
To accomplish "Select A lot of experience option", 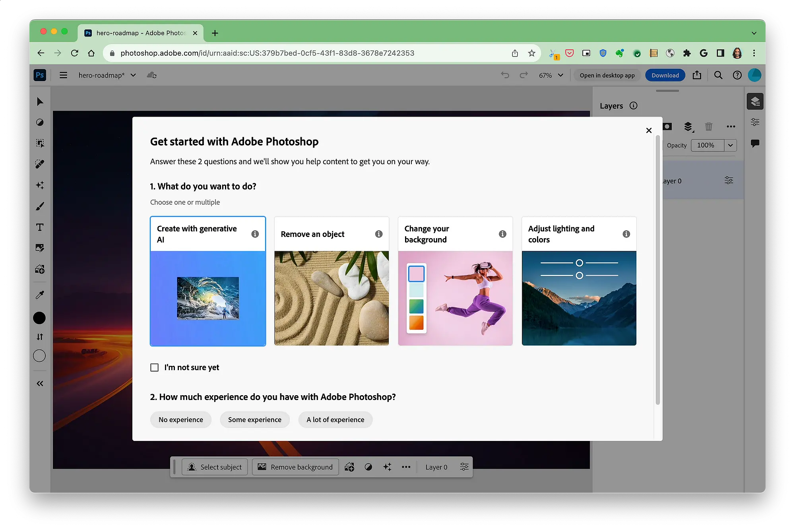I will [335, 419].
